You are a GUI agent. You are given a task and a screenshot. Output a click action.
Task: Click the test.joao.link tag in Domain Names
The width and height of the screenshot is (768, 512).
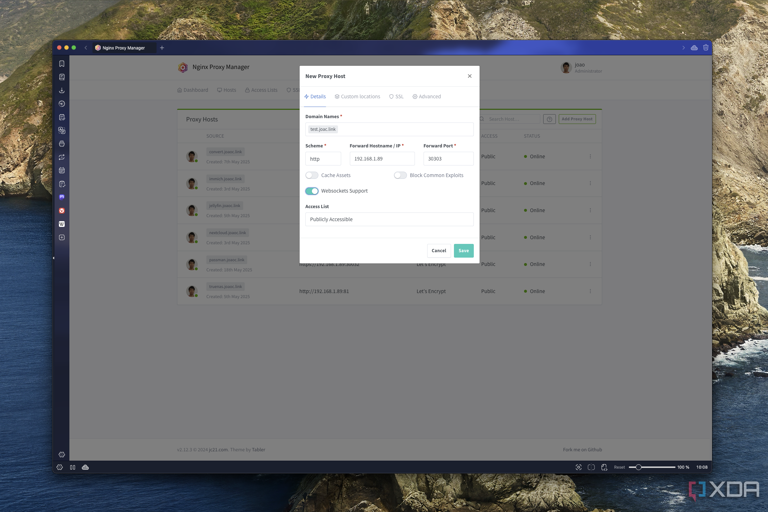pos(323,129)
